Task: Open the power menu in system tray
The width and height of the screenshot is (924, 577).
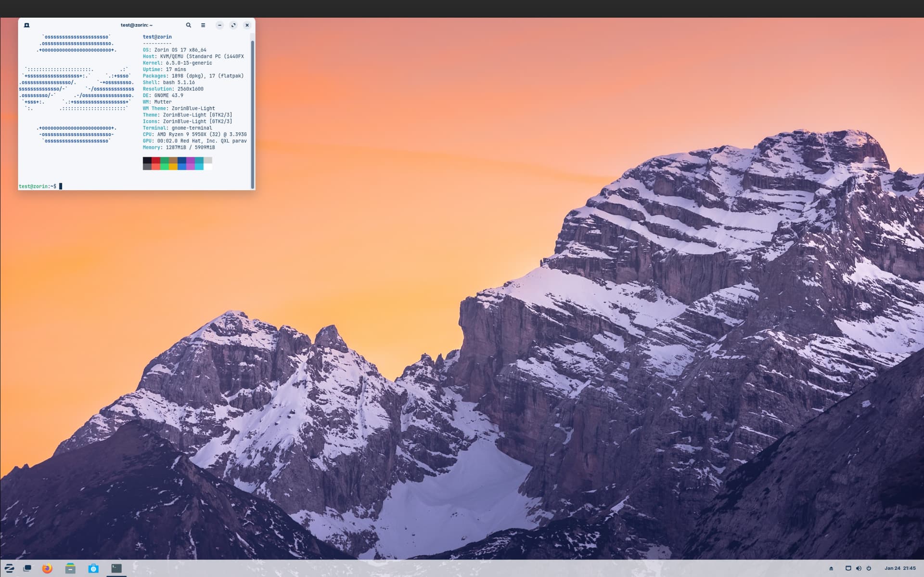Action: [869, 568]
